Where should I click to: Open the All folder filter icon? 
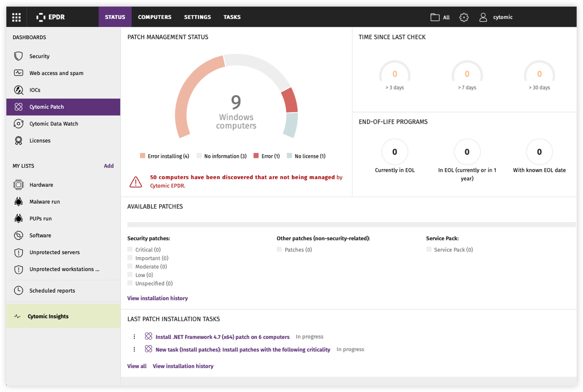435,17
